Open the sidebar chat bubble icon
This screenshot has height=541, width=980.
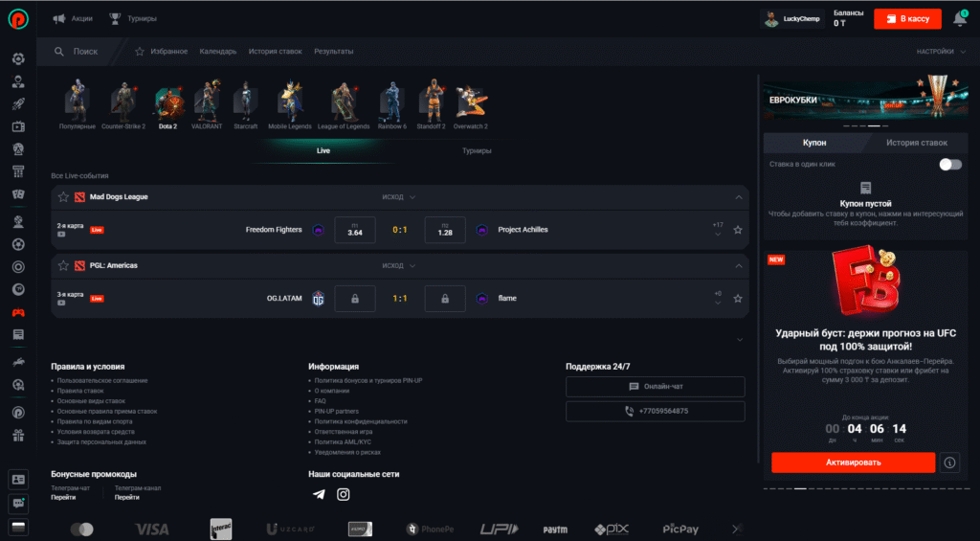(x=18, y=504)
